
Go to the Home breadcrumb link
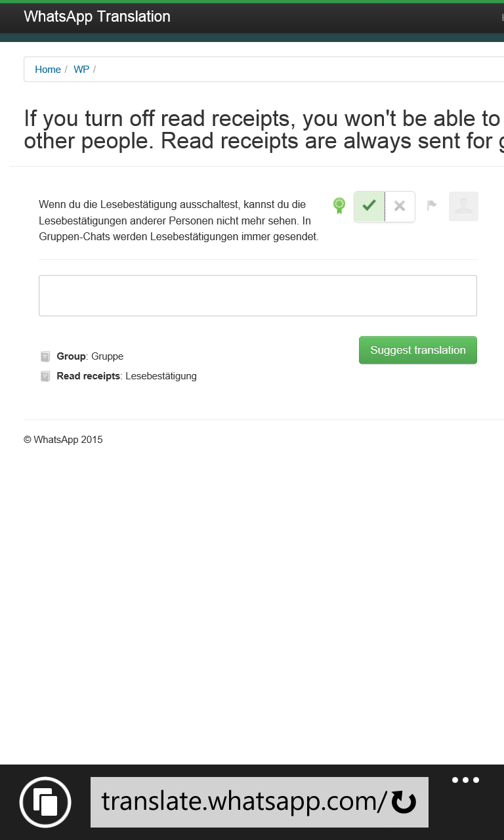(48, 70)
